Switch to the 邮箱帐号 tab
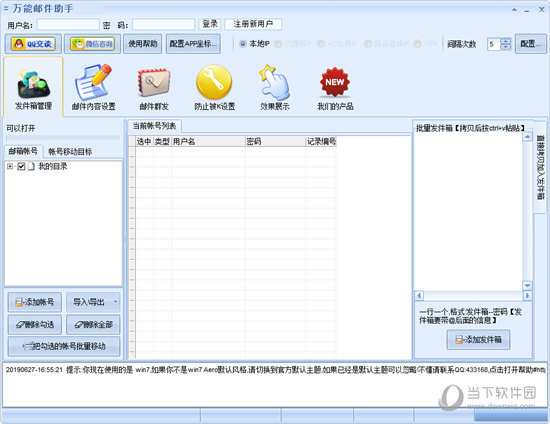This screenshot has height=424, width=550. (23, 151)
